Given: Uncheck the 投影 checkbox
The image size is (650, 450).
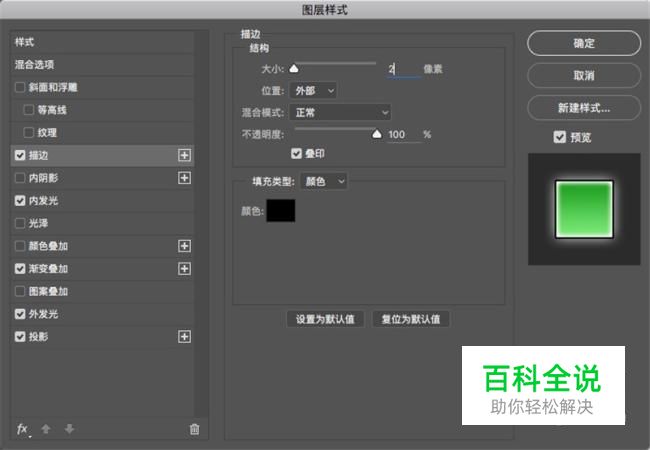Looking at the screenshot, I should pyautogui.click(x=20, y=337).
